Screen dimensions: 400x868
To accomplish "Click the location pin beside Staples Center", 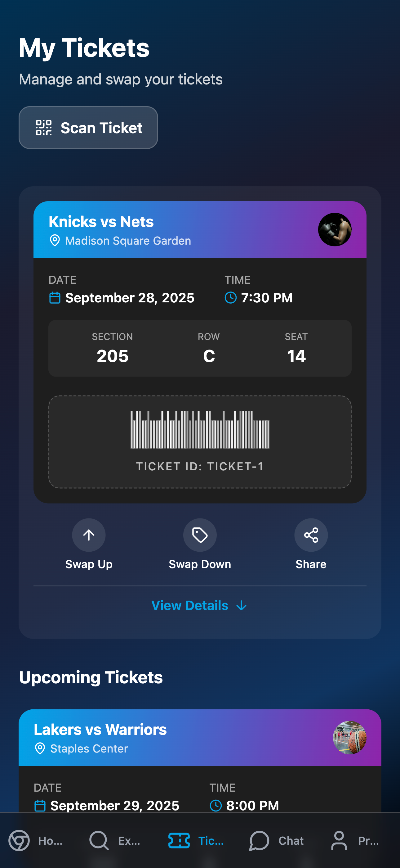I will click(x=40, y=748).
